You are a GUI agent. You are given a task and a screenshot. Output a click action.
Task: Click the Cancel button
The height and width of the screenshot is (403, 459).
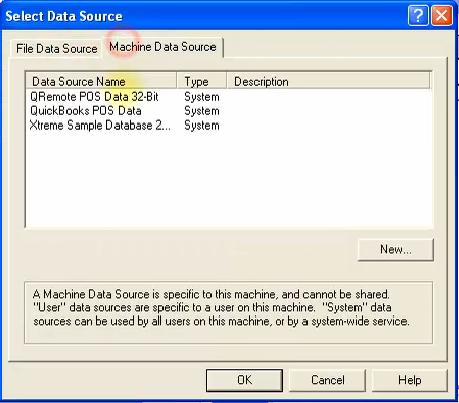pyautogui.click(x=328, y=380)
